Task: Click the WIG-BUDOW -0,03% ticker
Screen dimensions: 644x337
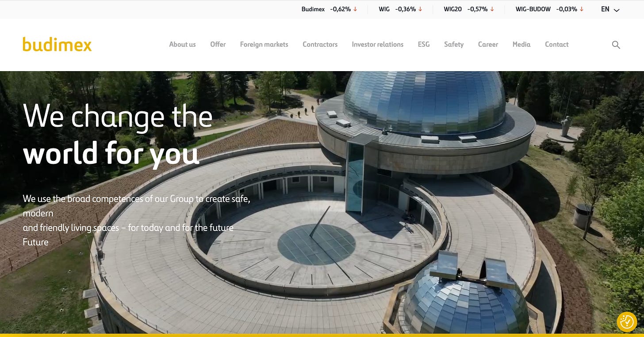Action: pyautogui.click(x=550, y=9)
